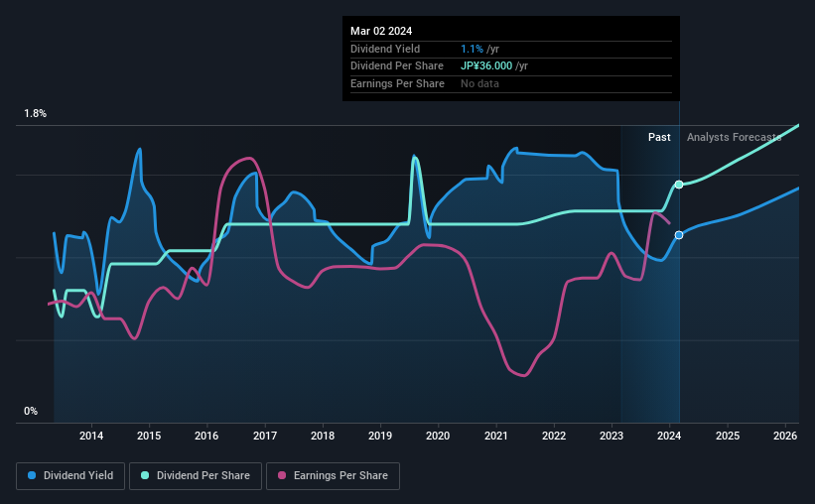Click the 2025 x-axis label
Image resolution: width=815 pixels, height=504 pixels.
[x=728, y=436]
